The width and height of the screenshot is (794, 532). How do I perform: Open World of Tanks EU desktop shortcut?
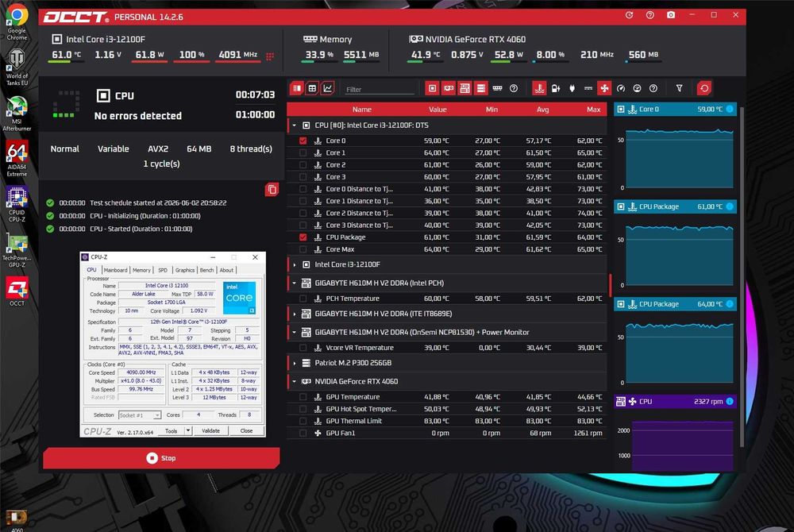click(17, 67)
